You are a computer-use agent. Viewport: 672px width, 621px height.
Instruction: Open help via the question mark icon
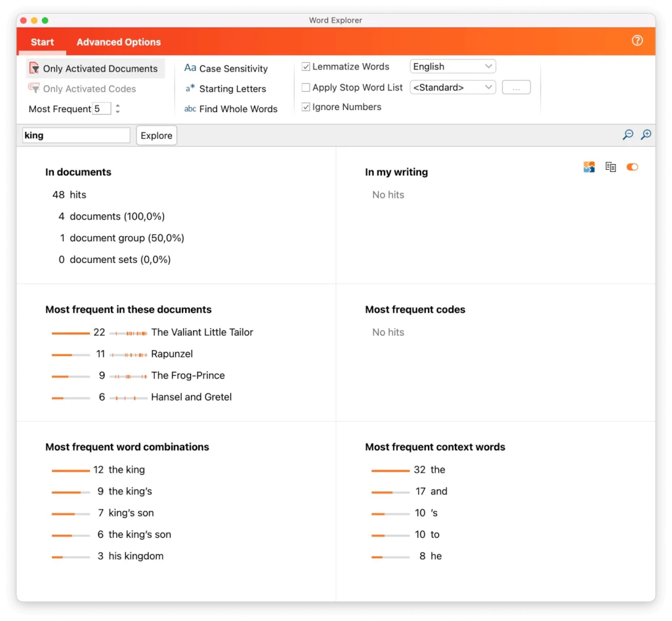click(x=637, y=41)
